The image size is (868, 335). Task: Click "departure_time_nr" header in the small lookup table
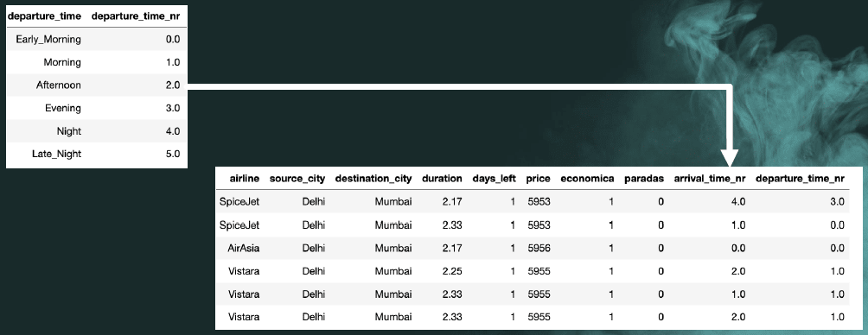point(136,16)
